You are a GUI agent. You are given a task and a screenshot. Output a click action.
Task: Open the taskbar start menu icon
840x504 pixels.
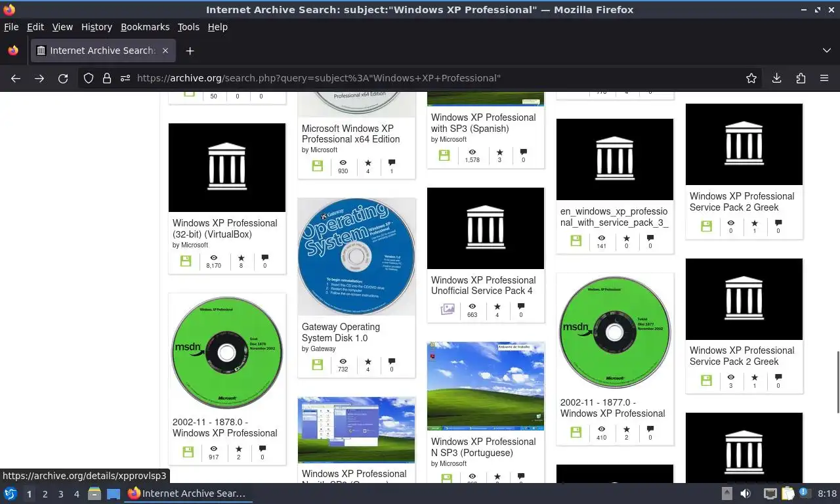click(x=10, y=493)
